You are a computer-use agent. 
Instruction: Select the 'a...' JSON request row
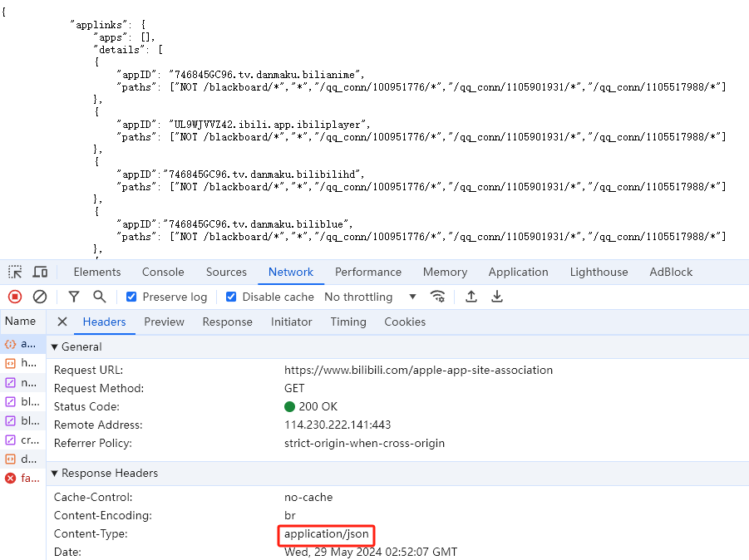coord(23,344)
